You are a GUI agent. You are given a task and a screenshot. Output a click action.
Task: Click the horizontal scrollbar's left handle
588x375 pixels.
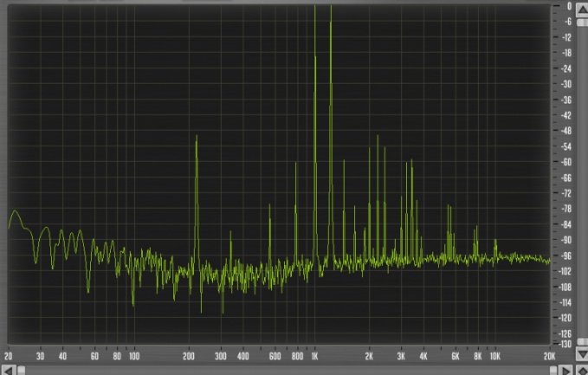coord(22,370)
